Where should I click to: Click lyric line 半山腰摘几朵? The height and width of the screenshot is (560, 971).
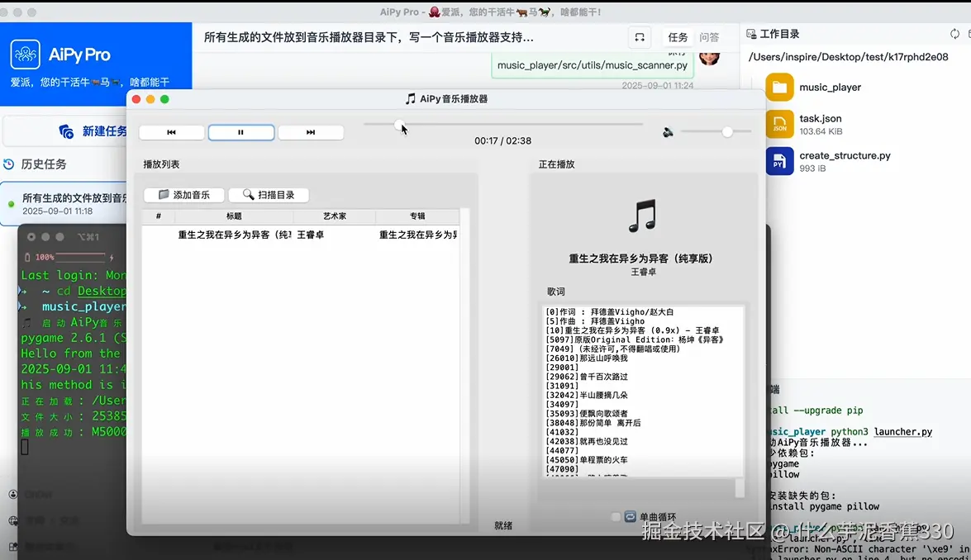click(x=603, y=395)
